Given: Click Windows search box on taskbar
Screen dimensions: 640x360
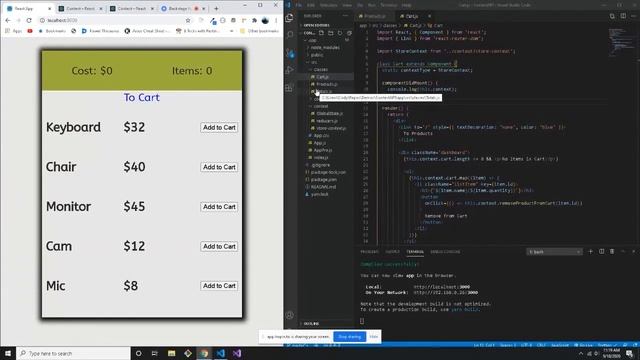Looking at the screenshot, I should [x=73, y=353].
